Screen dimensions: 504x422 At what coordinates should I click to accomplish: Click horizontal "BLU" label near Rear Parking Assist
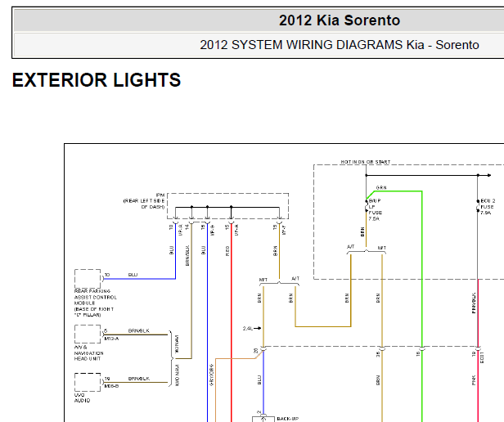133,275
